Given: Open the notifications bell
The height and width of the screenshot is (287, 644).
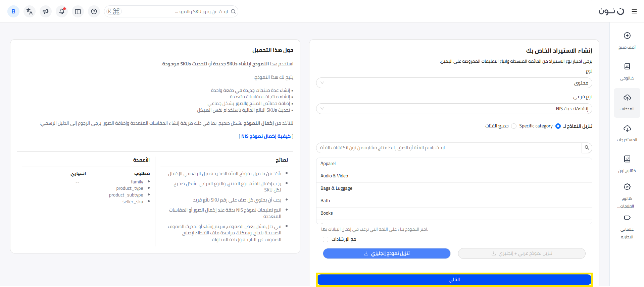Looking at the screenshot, I should [62, 11].
